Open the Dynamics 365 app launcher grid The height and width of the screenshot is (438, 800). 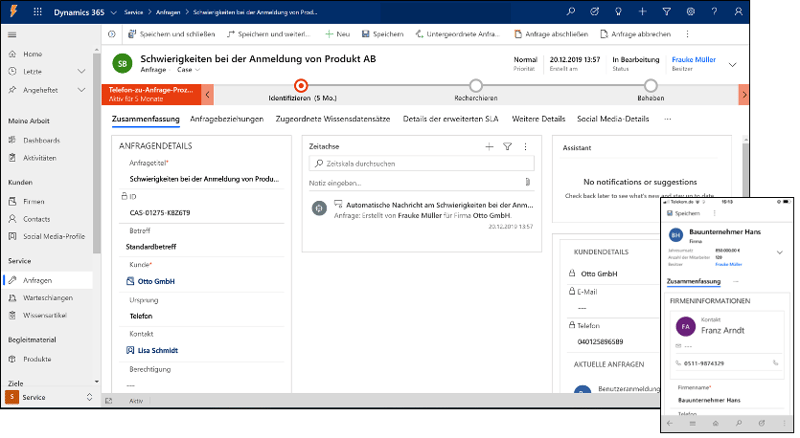pyautogui.click(x=37, y=12)
